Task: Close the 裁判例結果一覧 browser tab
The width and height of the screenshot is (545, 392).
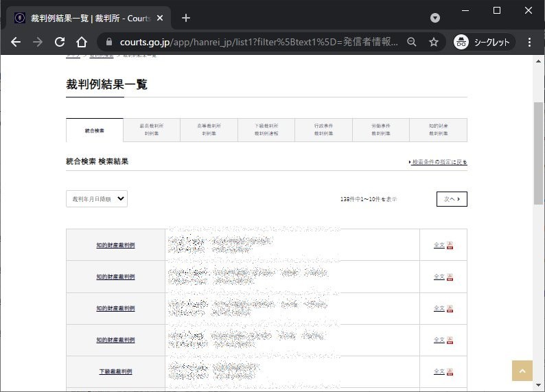Action: tap(160, 18)
